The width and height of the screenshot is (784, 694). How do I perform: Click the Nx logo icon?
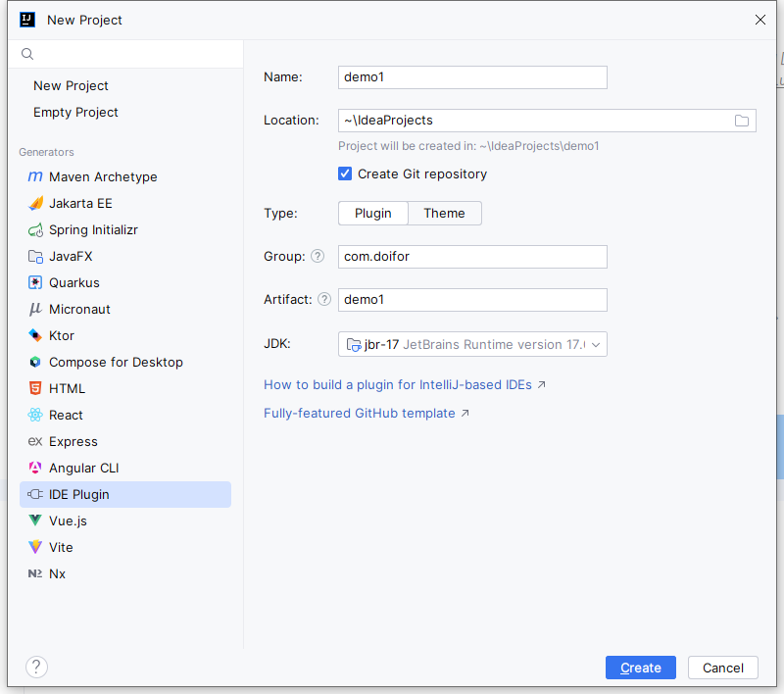[35, 573]
